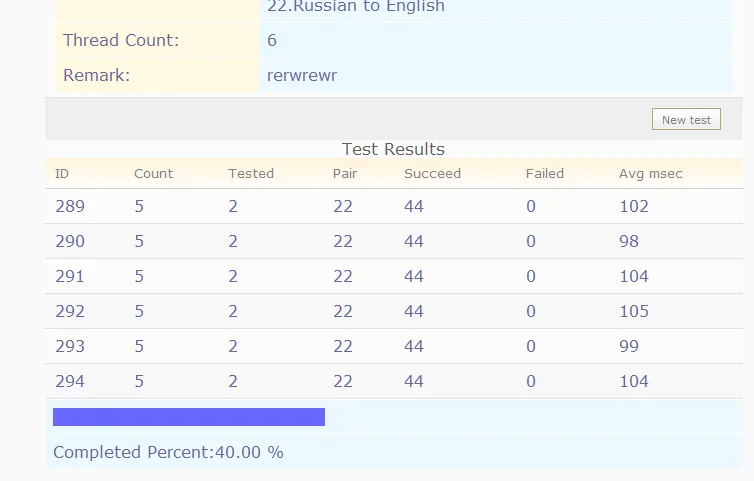Click the Pair column header
The width and height of the screenshot is (754, 481).
(345, 174)
